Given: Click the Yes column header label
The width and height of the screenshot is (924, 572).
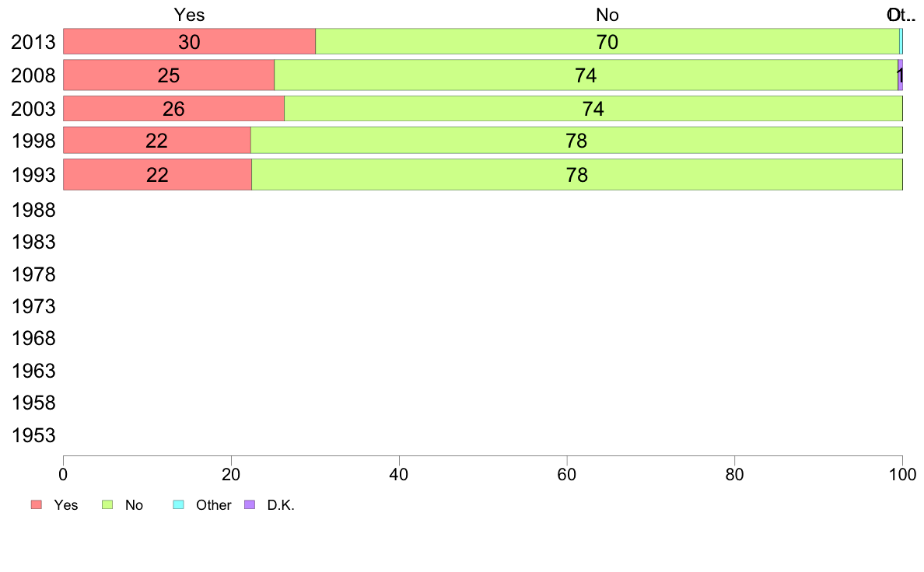Looking at the screenshot, I should (x=190, y=15).
